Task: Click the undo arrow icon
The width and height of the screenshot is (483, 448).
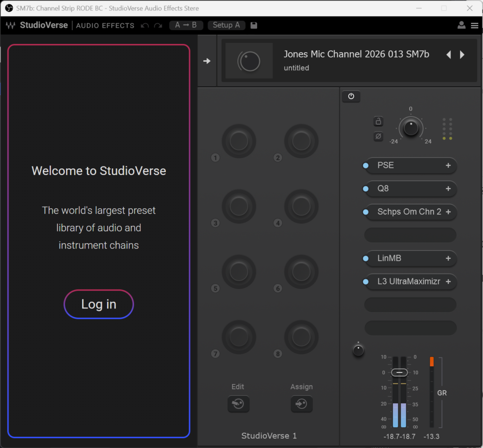Action: 144,25
